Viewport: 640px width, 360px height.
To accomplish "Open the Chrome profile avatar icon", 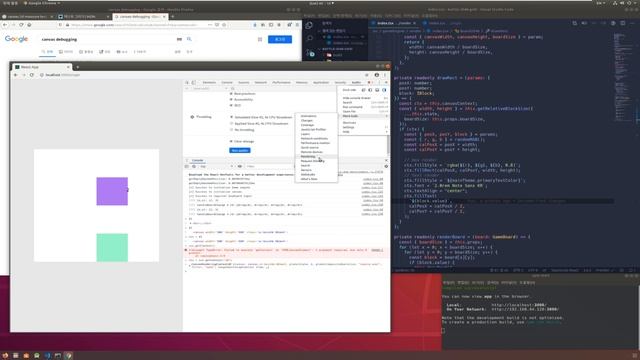I will [x=377, y=75].
